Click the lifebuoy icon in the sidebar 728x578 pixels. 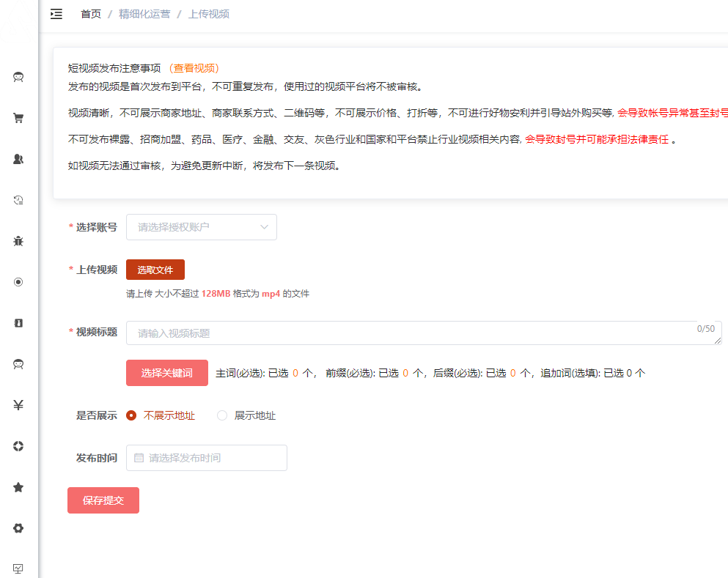coord(19,446)
